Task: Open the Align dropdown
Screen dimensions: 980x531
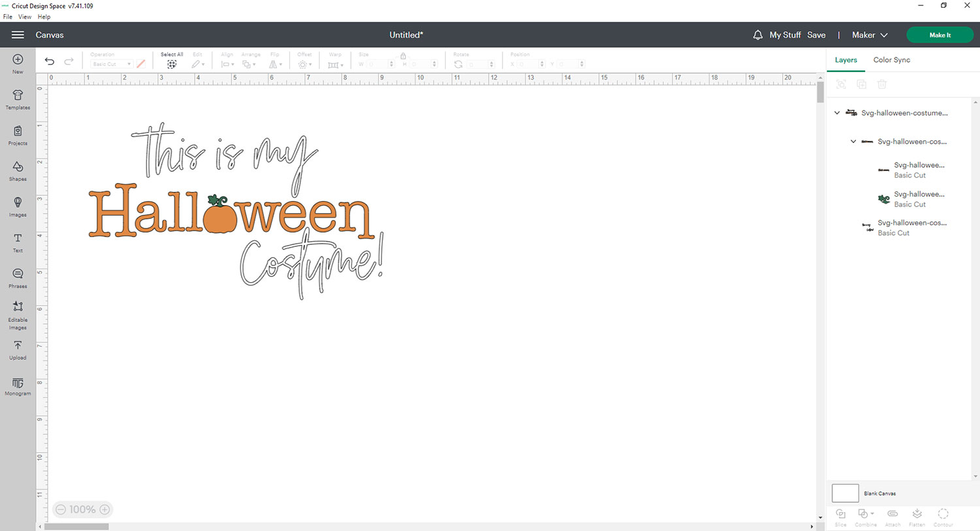Action: 227,61
